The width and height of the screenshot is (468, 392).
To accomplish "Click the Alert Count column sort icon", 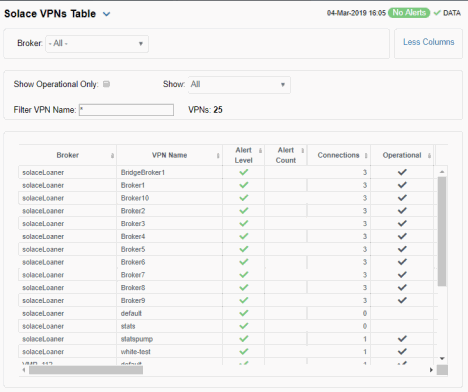I will 303,151.
